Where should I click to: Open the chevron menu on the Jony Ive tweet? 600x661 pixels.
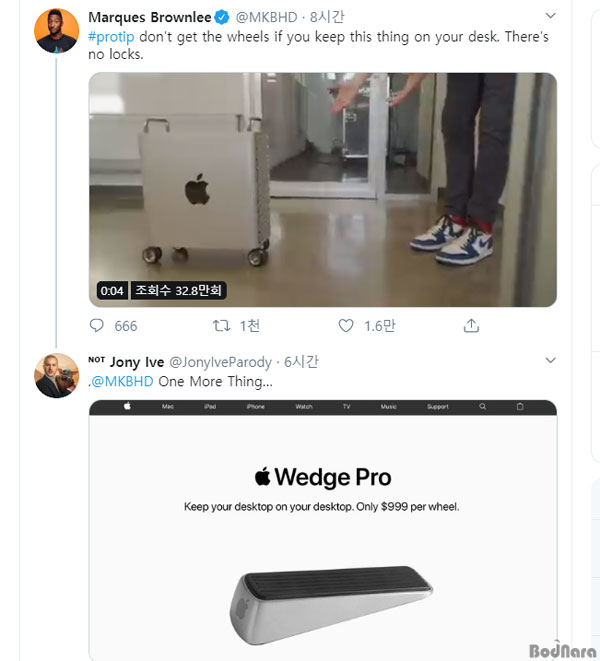[549, 360]
